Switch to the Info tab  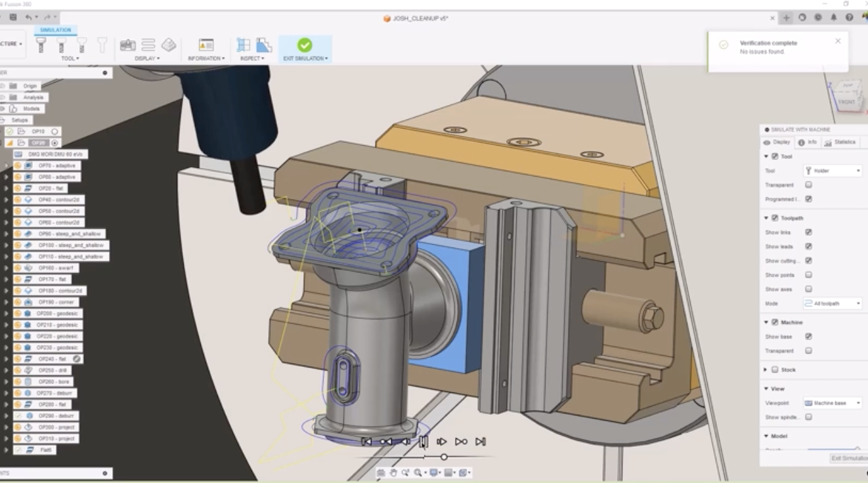coord(807,142)
